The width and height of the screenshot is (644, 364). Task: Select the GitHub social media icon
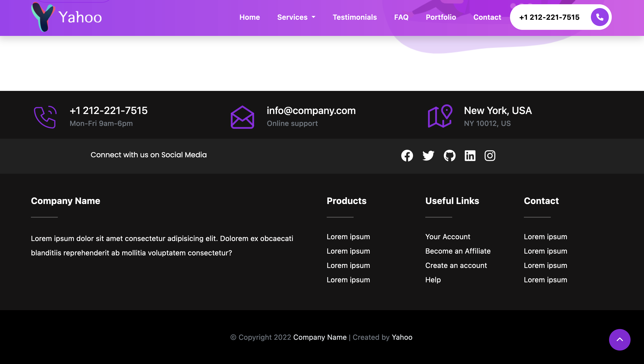click(450, 156)
